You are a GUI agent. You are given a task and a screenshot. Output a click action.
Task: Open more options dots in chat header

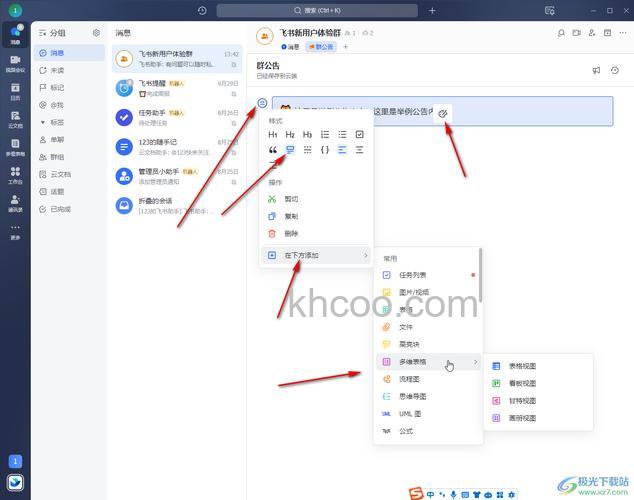[623, 33]
